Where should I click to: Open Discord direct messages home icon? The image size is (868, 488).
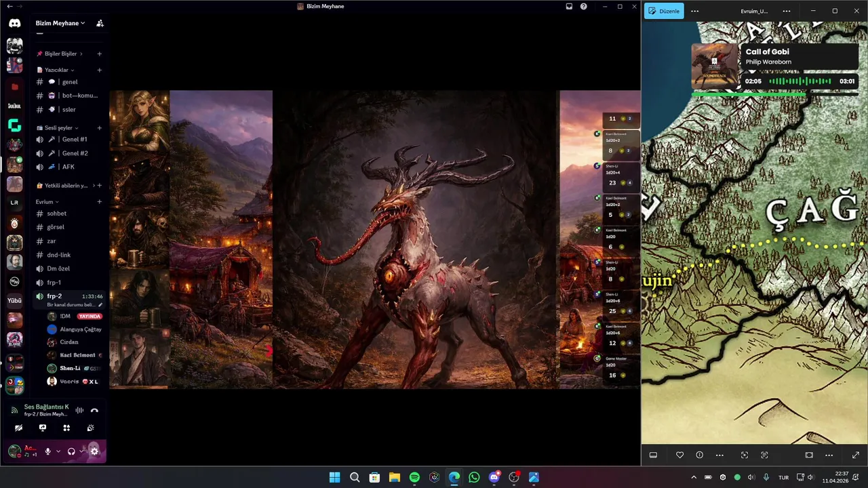click(14, 23)
